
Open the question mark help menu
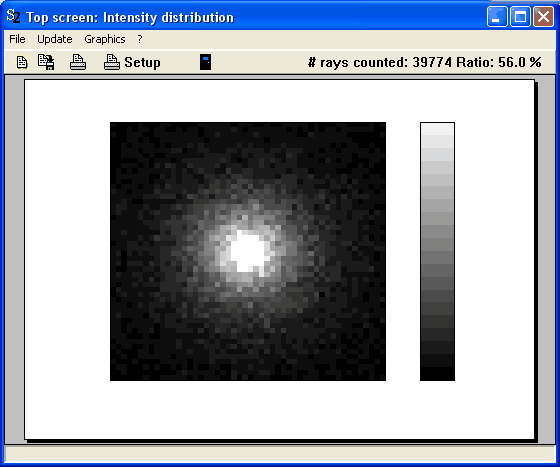pyautogui.click(x=140, y=39)
